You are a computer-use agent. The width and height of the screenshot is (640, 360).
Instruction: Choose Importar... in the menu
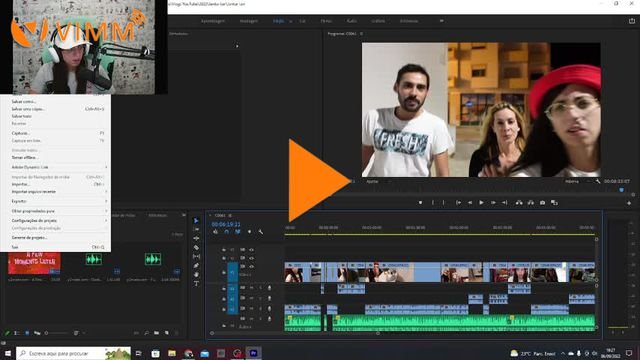(x=57, y=184)
